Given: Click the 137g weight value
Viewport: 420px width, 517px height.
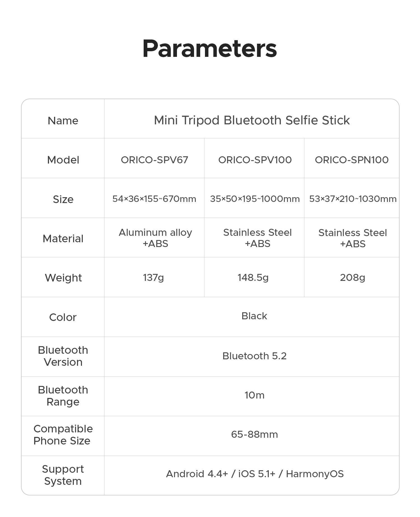Looking at the screenshot, I should click(x=153, y=278).
